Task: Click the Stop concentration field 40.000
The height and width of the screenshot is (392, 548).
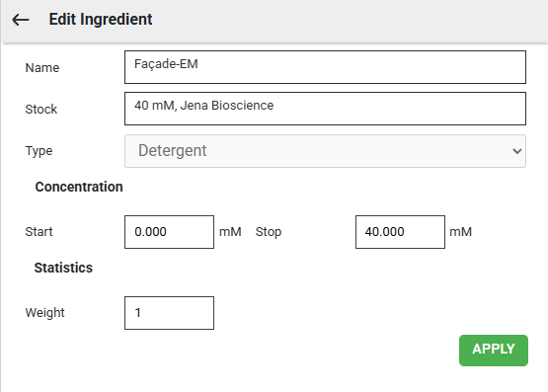Action: 400,232
